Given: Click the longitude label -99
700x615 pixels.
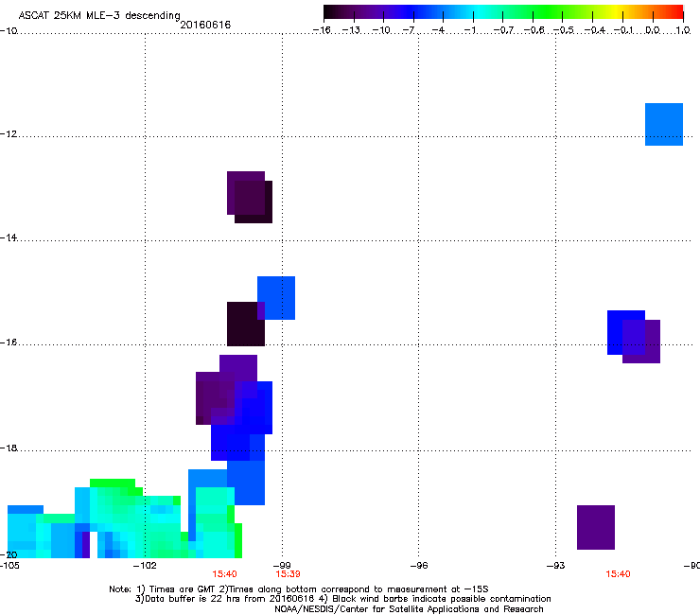Looking at the screenshot, I should click(x=282, y=566).
